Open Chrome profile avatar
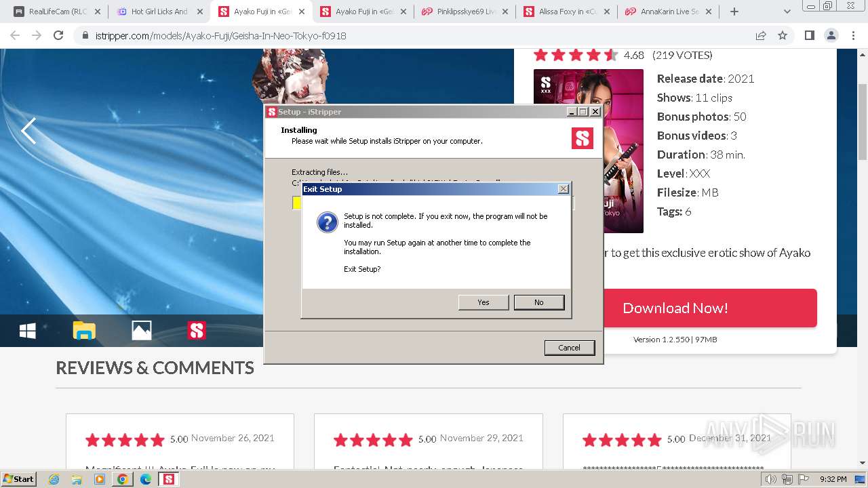868x488 pixels. click(831, 35)
